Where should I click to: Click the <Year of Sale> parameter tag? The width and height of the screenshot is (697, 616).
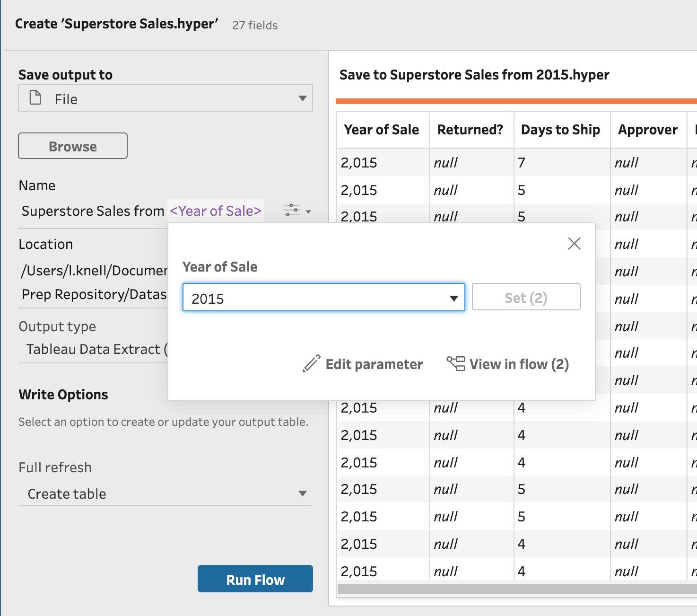click(x=216, y=211)
